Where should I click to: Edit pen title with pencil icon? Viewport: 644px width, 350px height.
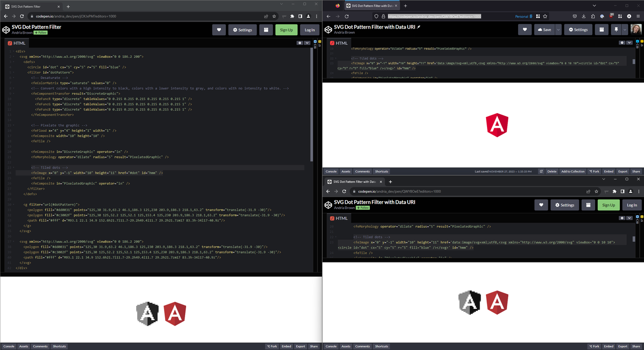(419, 27)
